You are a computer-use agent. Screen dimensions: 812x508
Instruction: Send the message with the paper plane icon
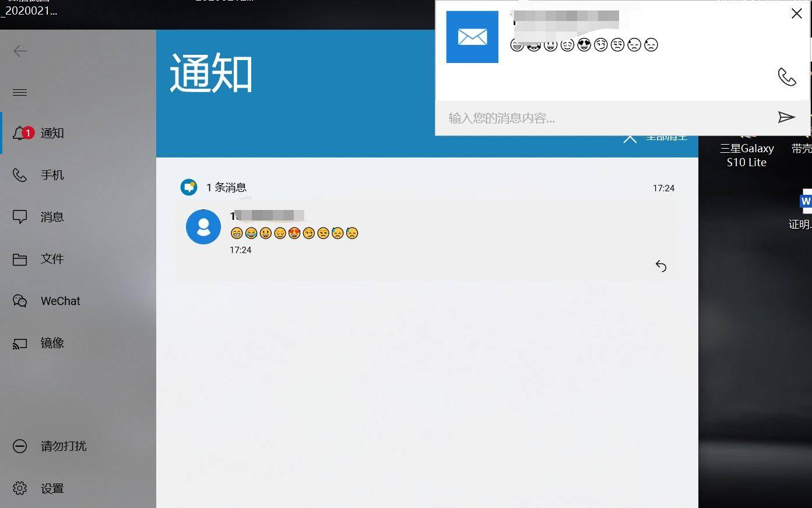click(786, 117)
